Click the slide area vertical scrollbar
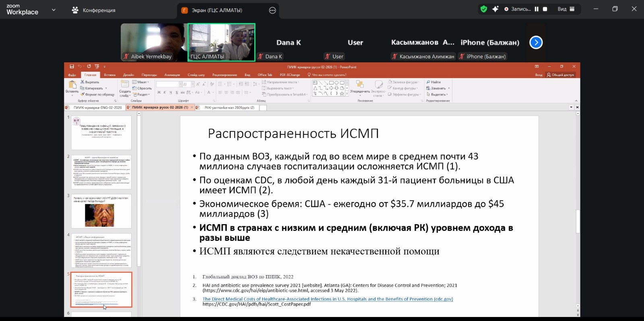Screen dimensions: 644x321 [578, 221]
